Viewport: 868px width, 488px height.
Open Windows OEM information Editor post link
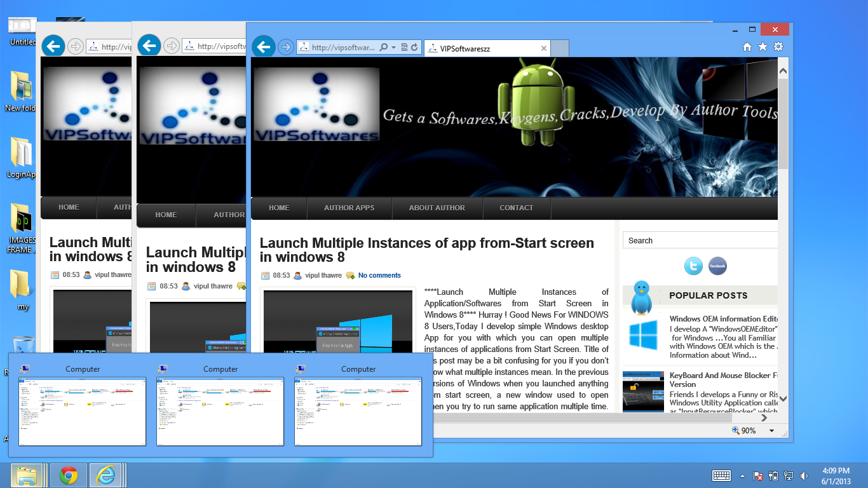[724, 319]
